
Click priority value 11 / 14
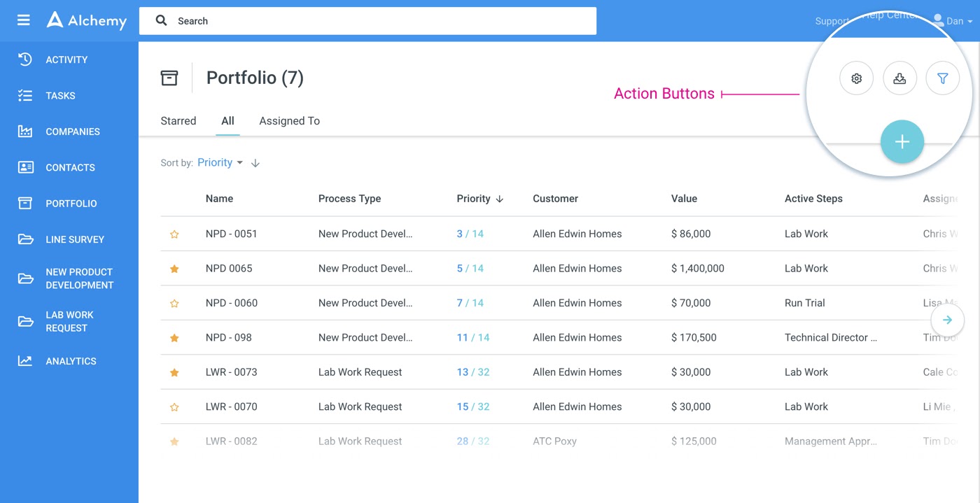click(472, 337)
